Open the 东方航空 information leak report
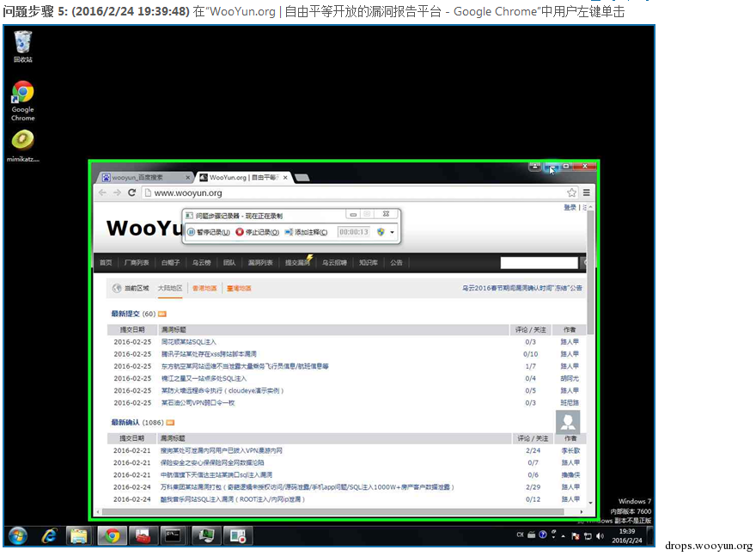756x556 pixels. (245, 366)
